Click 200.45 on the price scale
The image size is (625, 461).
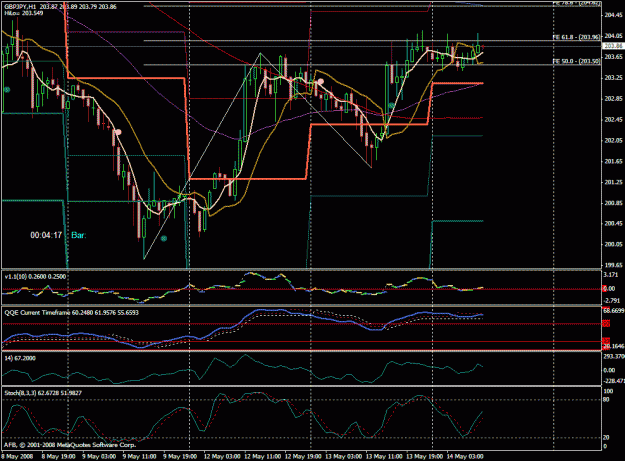click(613, 224)
